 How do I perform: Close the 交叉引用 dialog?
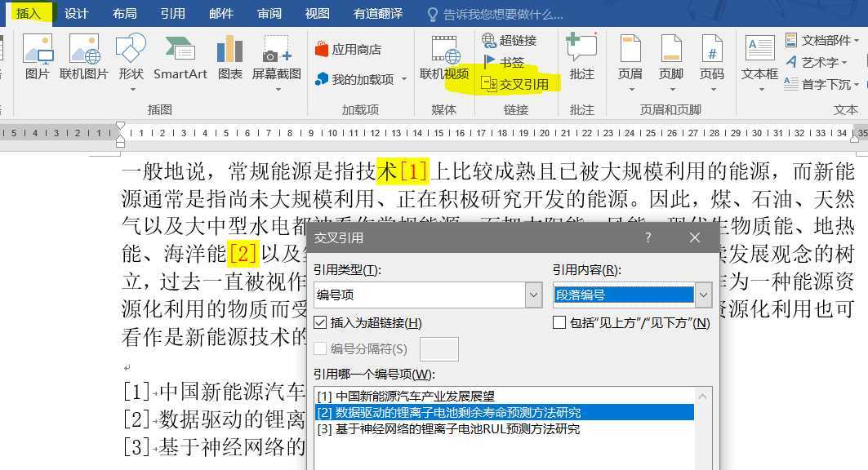point(695,237)
